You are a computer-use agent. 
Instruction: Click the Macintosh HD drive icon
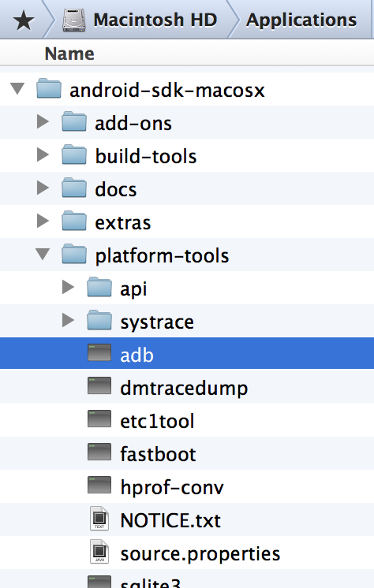tap(74, 20)
